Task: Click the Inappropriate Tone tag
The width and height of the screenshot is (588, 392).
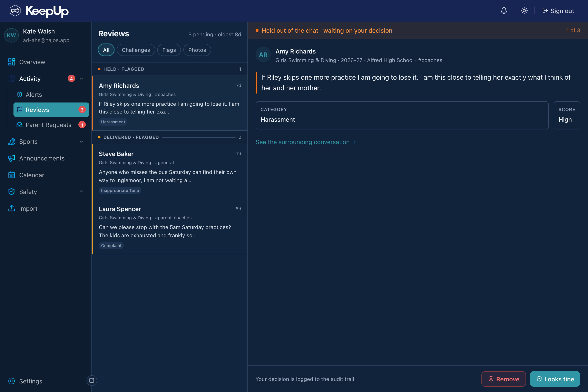Action: pyautogui.click(x=120, y=190)
